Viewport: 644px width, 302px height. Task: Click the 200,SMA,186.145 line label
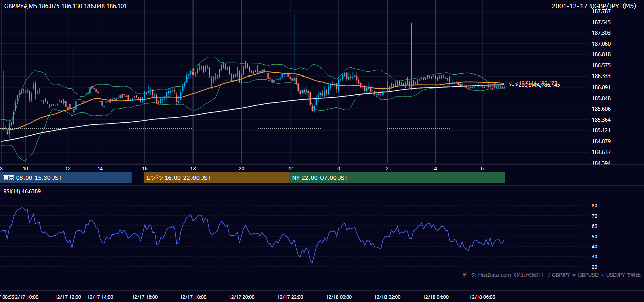(539, 85)
